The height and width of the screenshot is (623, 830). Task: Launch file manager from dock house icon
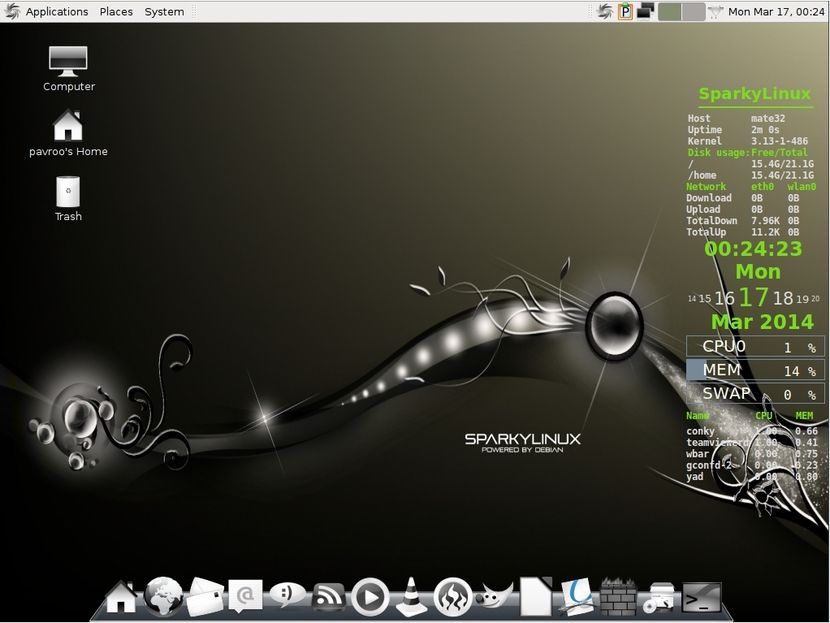[x=120, y=597]
